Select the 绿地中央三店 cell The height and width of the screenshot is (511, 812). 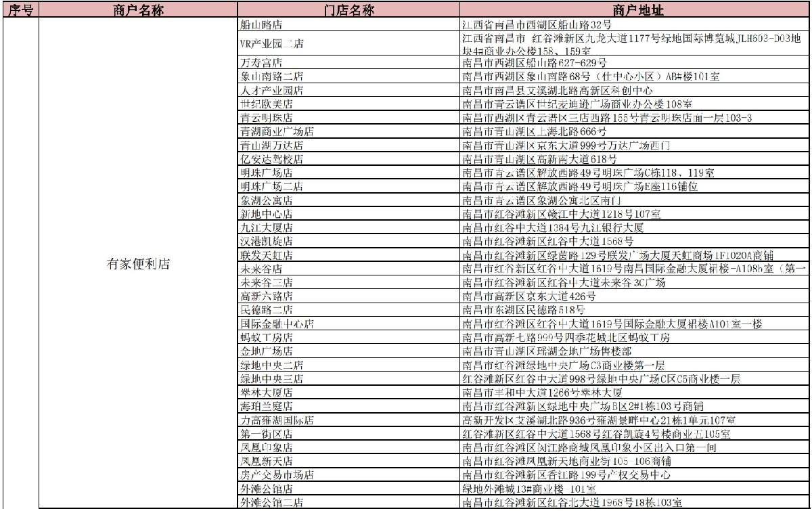point(348,378)
